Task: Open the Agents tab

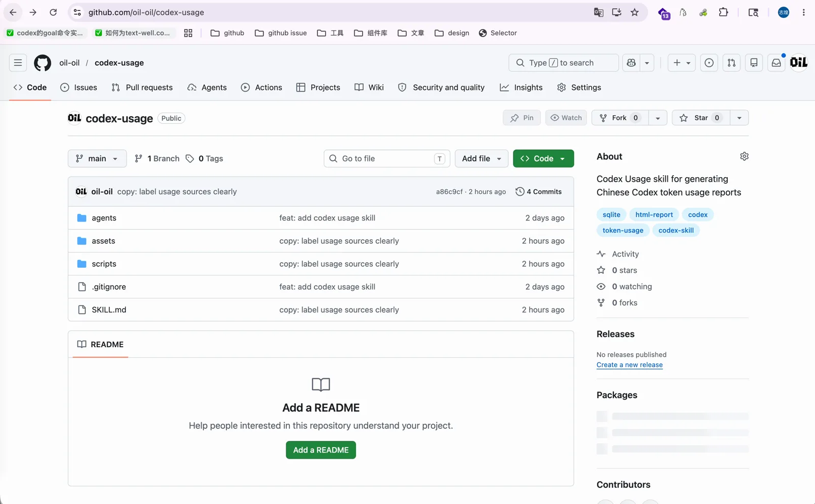Action: 207,88
